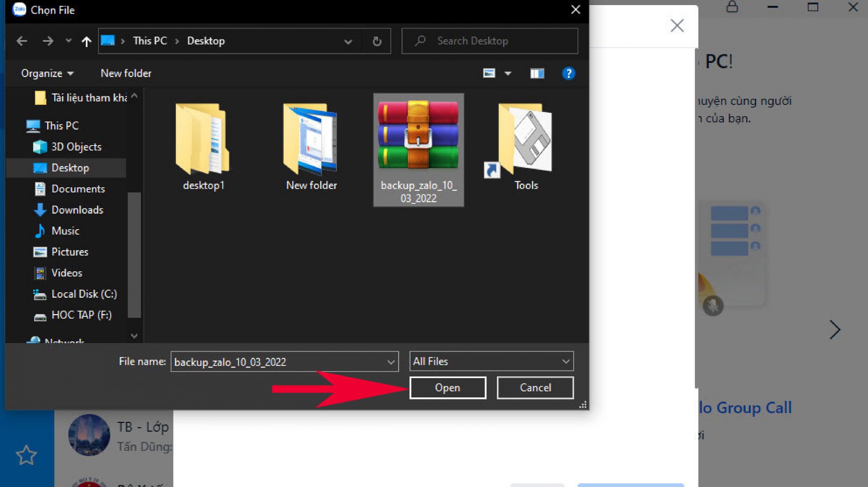The height and width of the screenshot is (487, 868).
Task: Minimize the Zalo window
Action: click(773, 7)
